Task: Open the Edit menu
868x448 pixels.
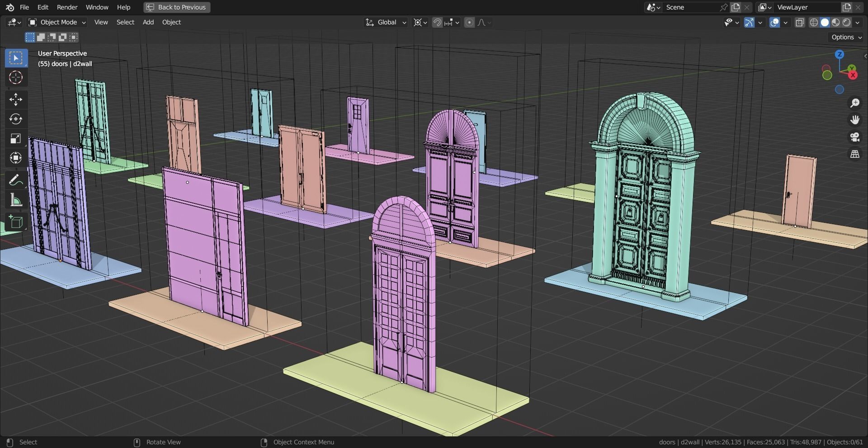Action: pos(43,7)
